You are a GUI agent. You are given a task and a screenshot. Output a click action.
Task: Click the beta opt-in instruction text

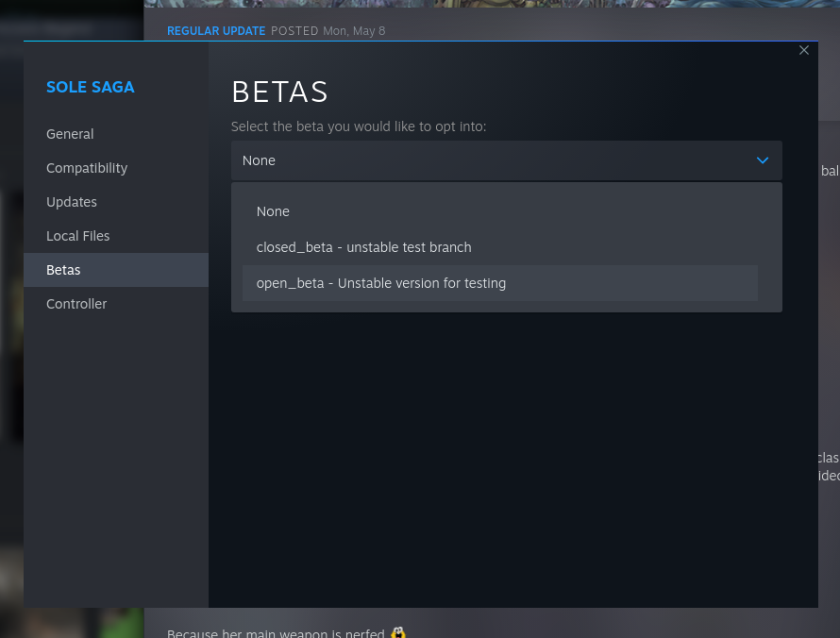(x=359, y=126)
